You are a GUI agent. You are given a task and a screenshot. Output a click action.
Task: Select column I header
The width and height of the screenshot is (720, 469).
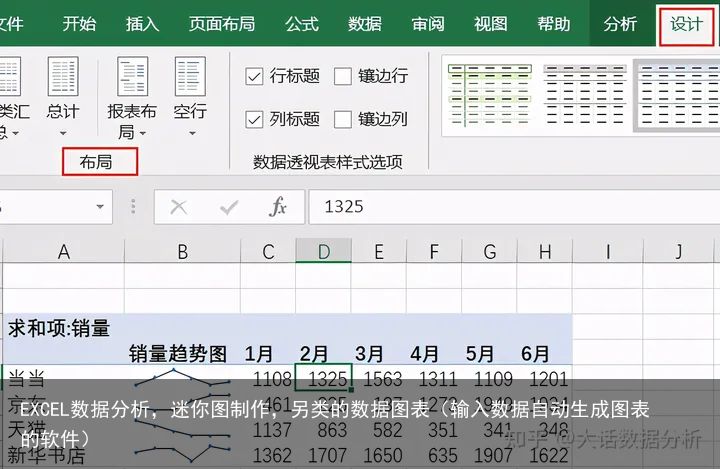click(608, 252)
